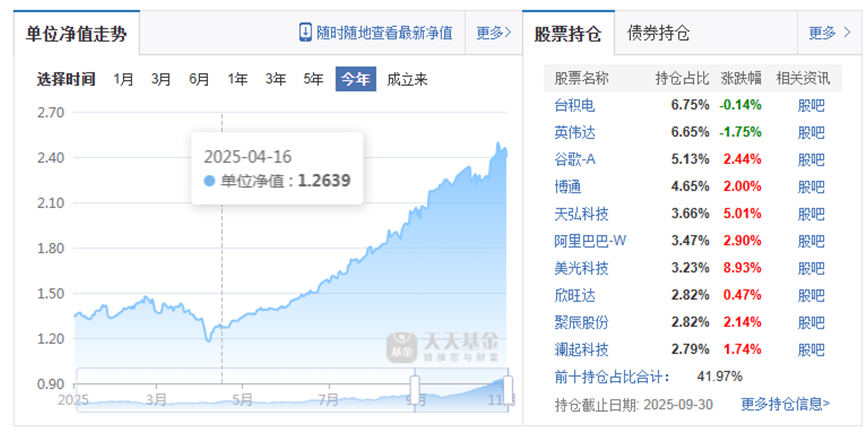Select the 6月 time range
868x434 pixels.
[199, 79]
